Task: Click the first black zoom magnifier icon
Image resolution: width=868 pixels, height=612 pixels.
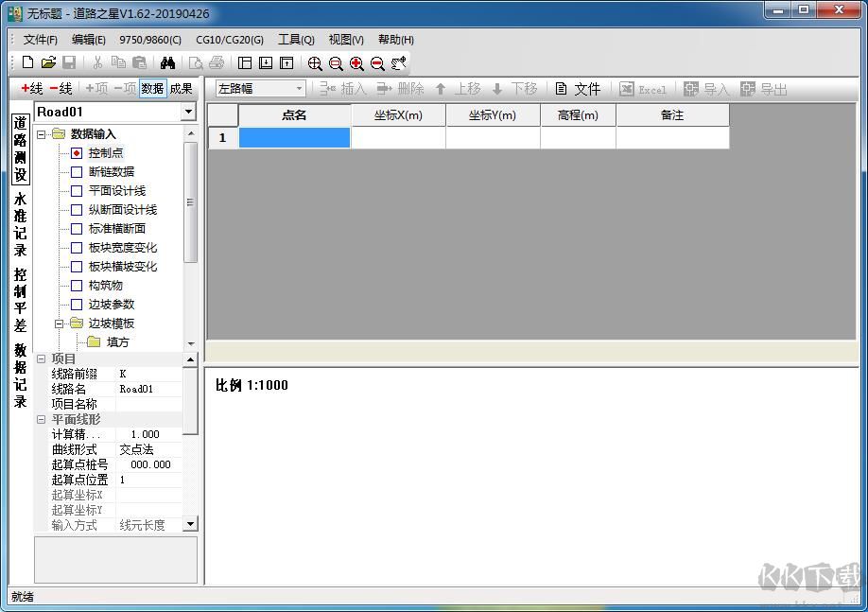Action: [x=315, y=63]
